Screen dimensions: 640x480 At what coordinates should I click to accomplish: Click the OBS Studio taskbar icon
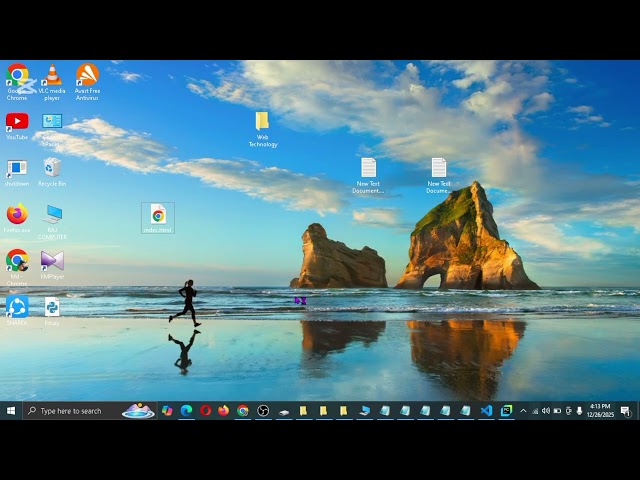[x=263, y=411]
